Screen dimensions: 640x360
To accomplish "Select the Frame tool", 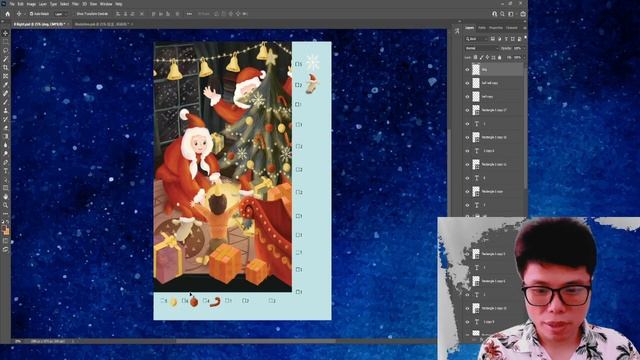I will point(5,76).
